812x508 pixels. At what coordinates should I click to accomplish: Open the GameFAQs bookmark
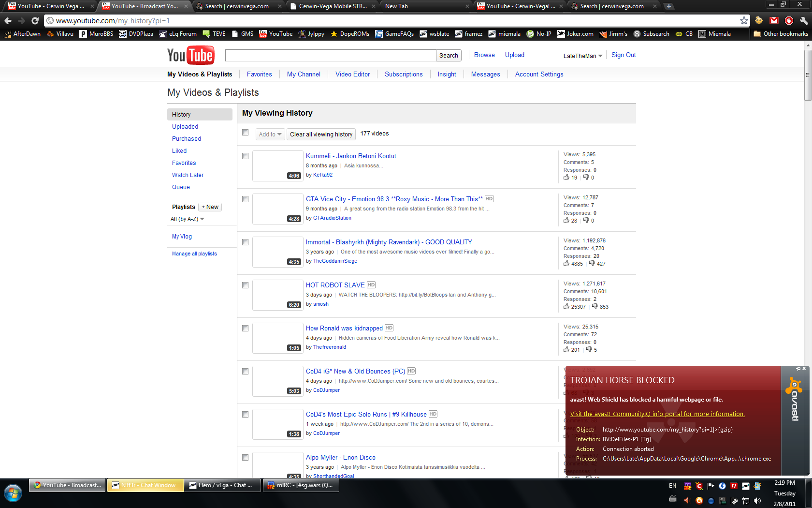[x=394, y=34]
